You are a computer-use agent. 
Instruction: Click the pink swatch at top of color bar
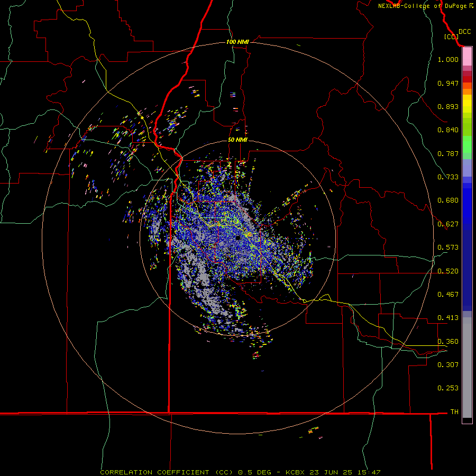click(x=467, y=57)
